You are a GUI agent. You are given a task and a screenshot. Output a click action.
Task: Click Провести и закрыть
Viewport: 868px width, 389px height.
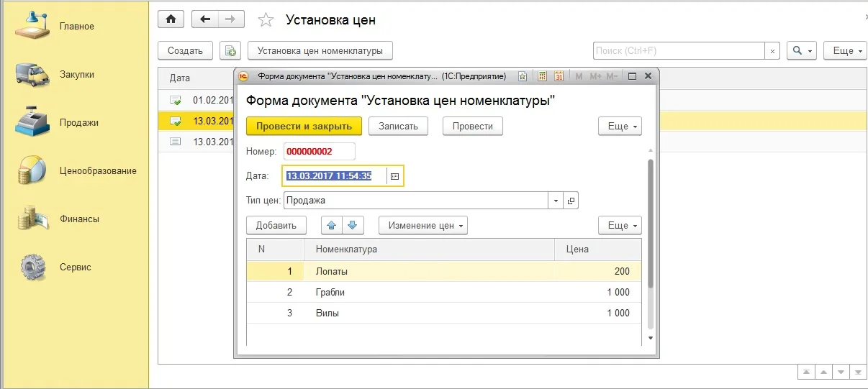click(304, 126)
